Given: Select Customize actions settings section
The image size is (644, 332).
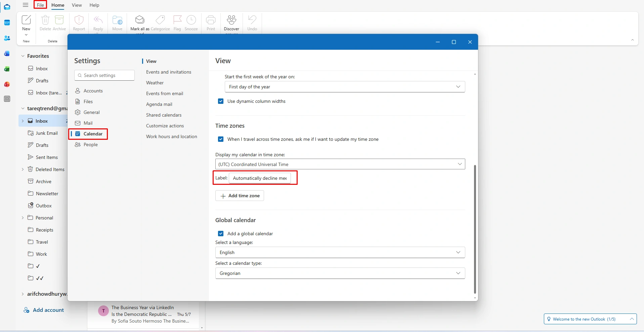Looking at the screenshot, I should tap(165, 126).
